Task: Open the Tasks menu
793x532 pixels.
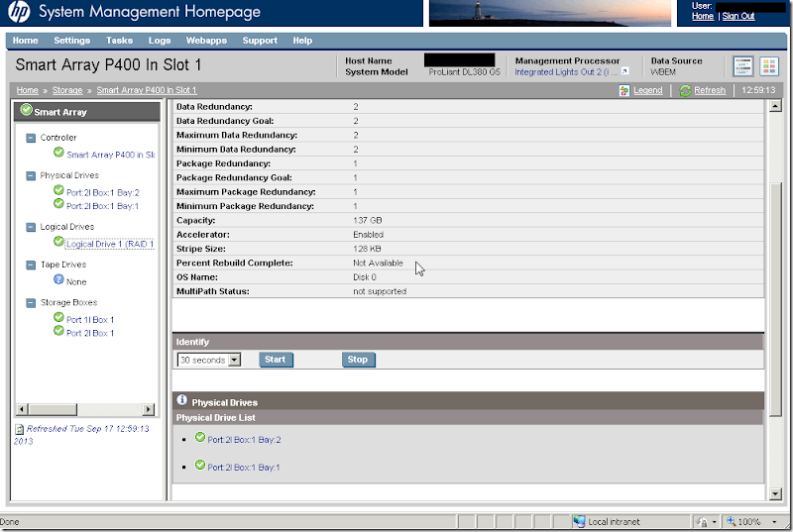Action: point(119,41)
